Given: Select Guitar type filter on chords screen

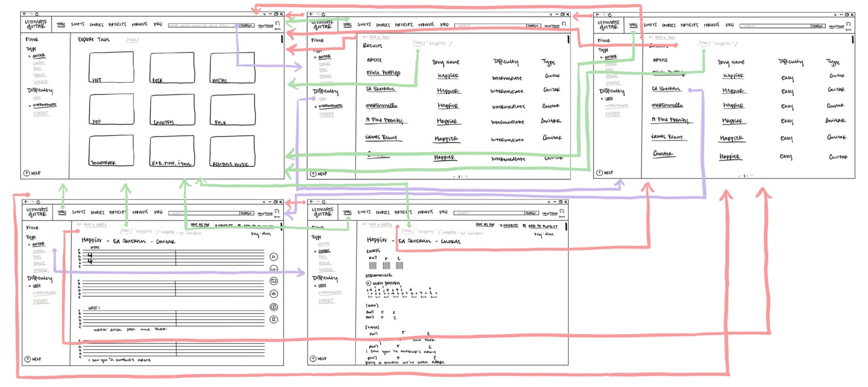Looking at the screenshot, I should pos(324,244).
